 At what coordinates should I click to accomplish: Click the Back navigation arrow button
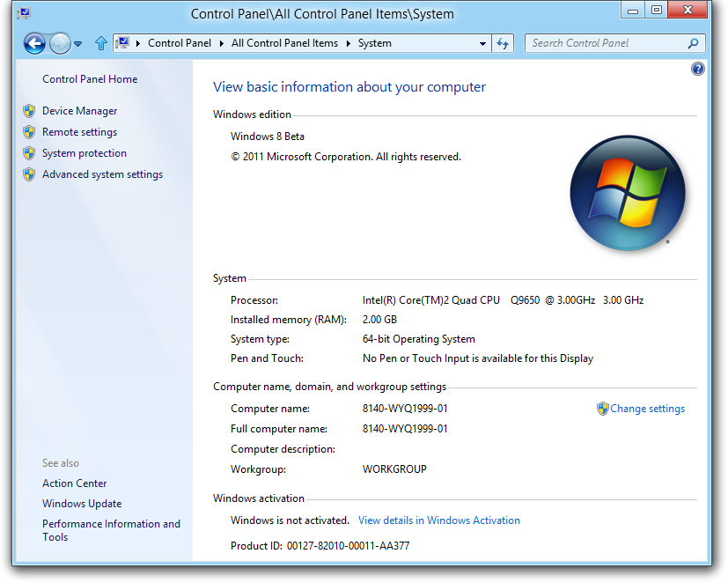coord(34,43)
